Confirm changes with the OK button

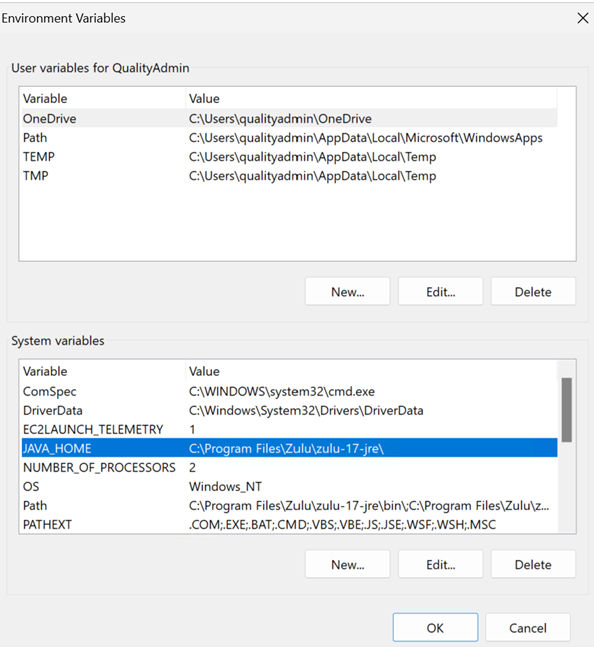point(435,628)
